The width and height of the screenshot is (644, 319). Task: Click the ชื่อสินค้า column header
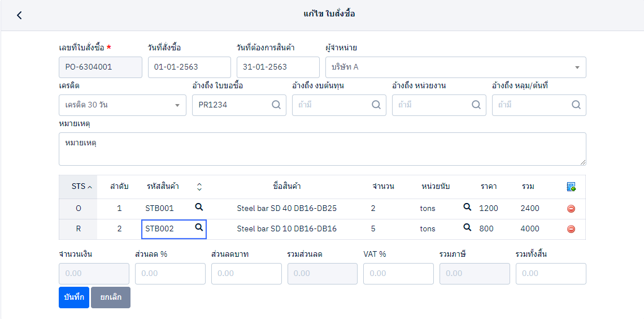point(286,187)
